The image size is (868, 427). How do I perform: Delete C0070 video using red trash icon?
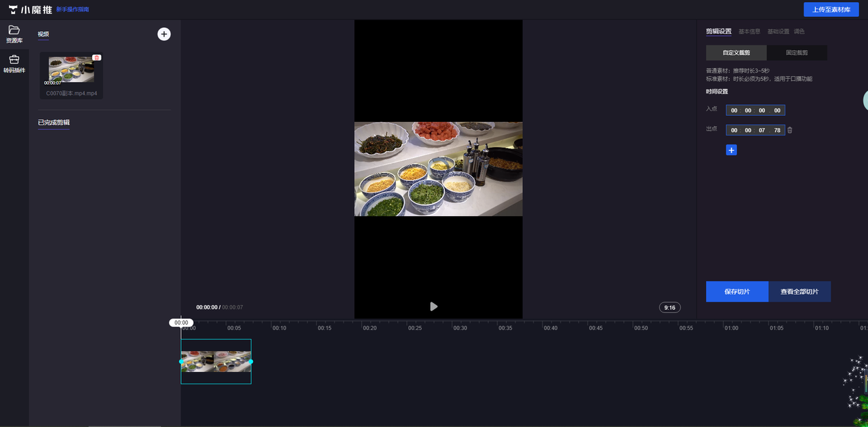97,58
